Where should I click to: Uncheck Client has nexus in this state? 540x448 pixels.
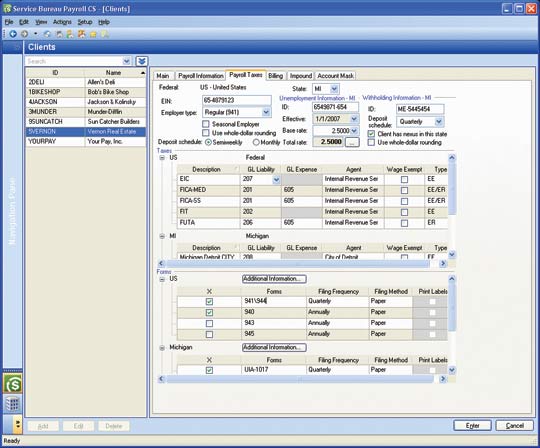(x=371, y=134)
